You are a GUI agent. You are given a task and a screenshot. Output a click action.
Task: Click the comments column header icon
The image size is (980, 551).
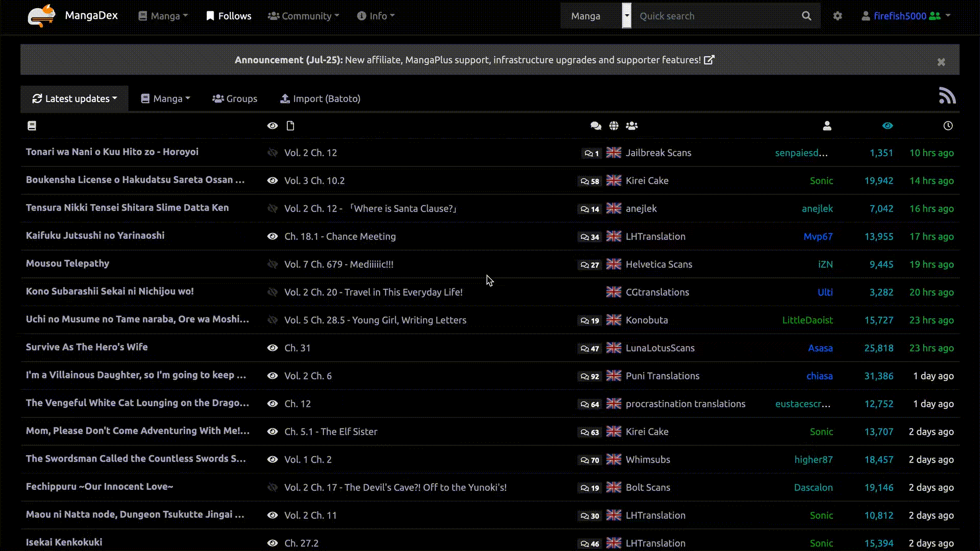tap(596, 126)
